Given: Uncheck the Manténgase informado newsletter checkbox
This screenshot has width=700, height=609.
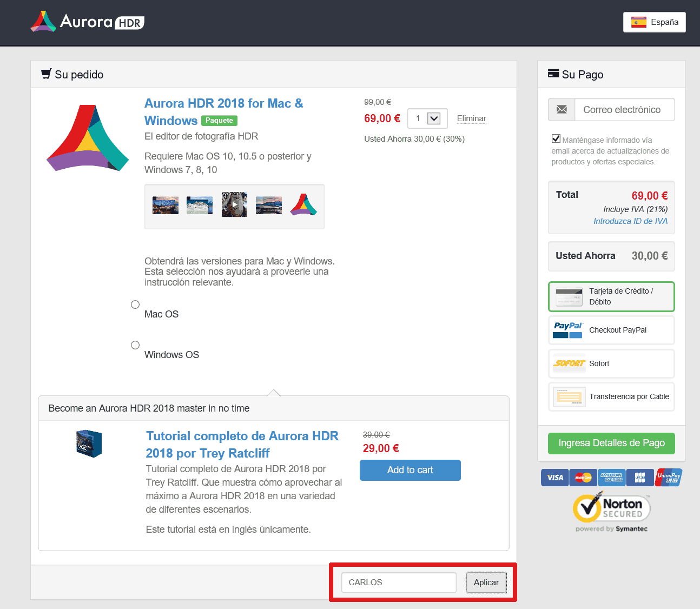Looking at the screenshot, I should coord(556,138).
